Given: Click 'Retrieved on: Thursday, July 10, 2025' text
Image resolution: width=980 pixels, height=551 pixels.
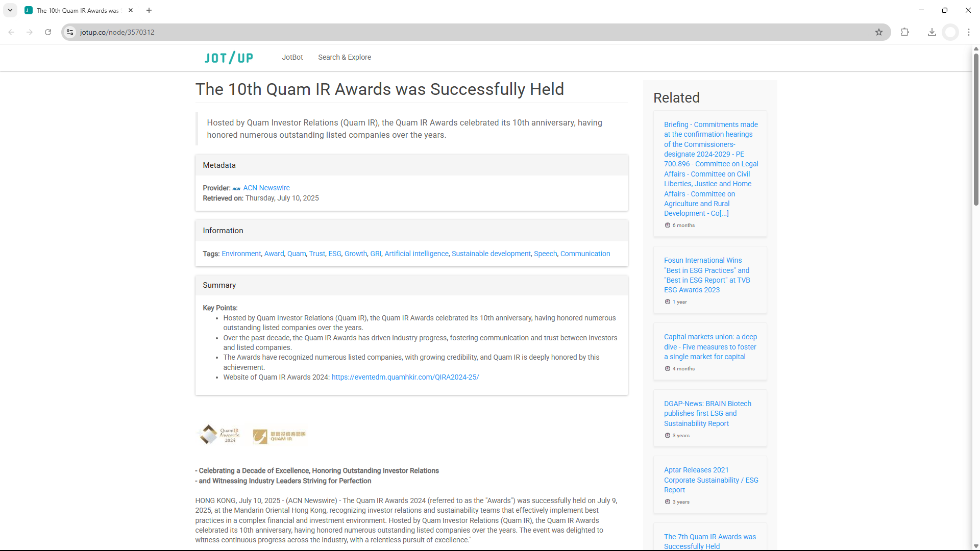Looking at the screenshot, I should [x=261, y=198].
